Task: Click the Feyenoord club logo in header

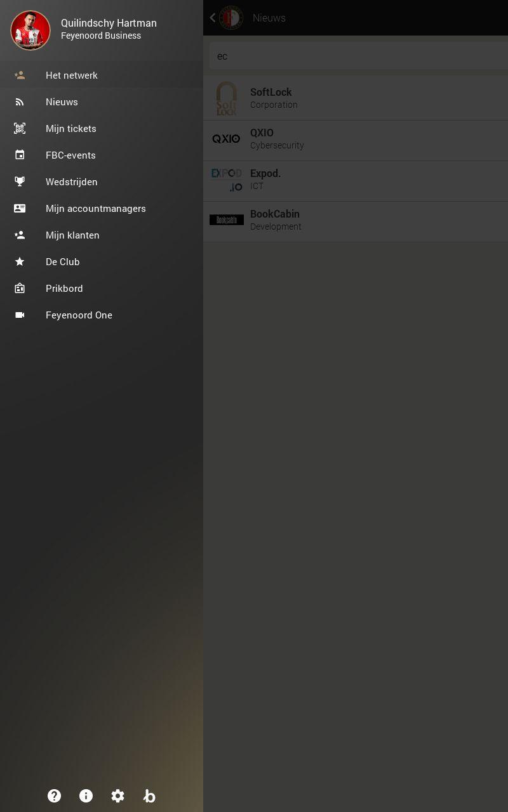Action: pos(231,18)
